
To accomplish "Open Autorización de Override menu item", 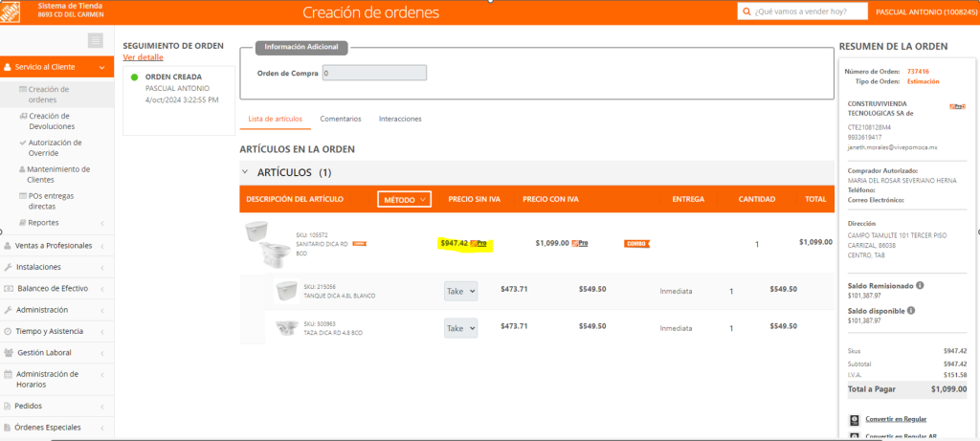I will click(55, 148).
